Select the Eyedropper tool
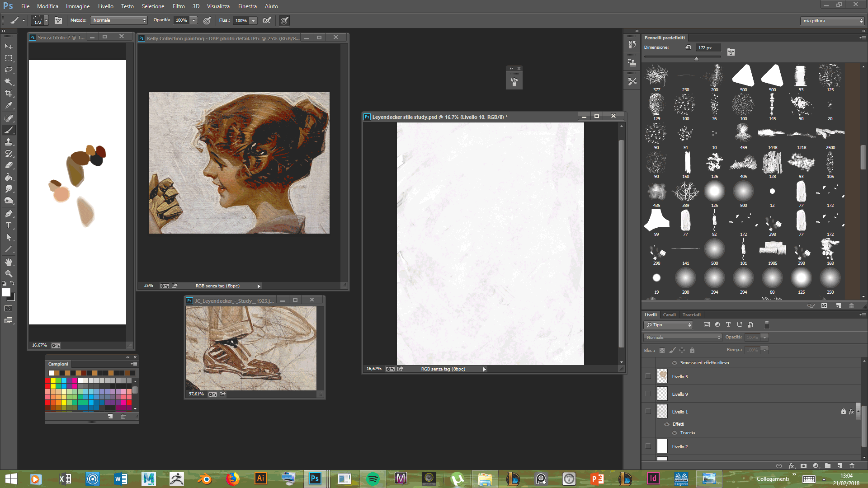 coord(9,105)
